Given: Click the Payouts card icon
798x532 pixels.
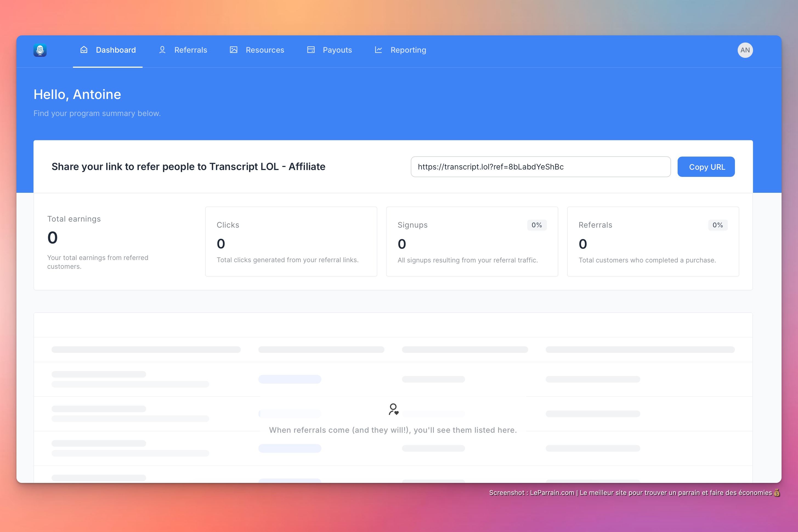Looking at the screenshot, I should (x=311, y=50).
